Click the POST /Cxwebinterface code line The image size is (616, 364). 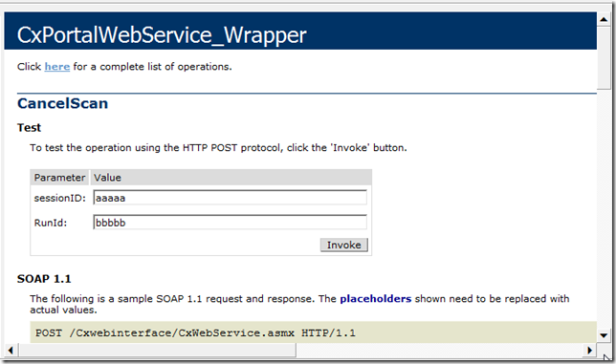tap(195, 333)
